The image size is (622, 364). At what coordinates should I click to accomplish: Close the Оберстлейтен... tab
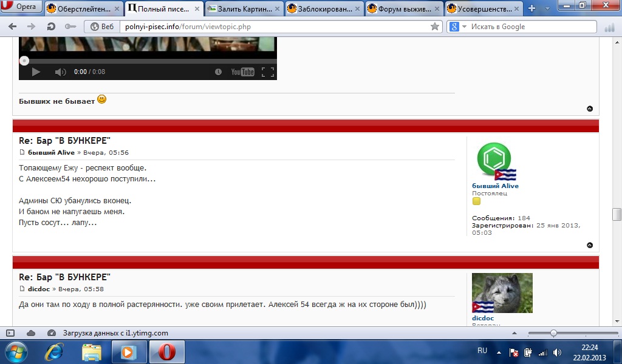(117, 8)
